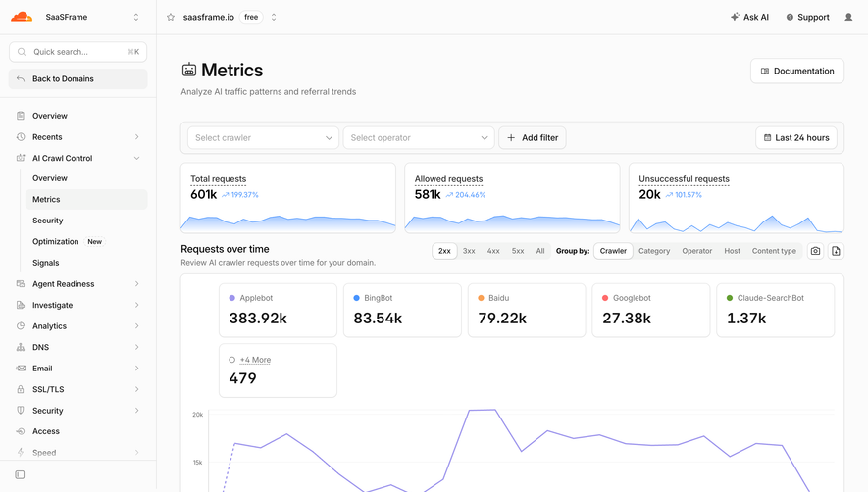868x492 pixels.
Task: Open the Select crawler dropdown
Action: click(x=263, y=138)
